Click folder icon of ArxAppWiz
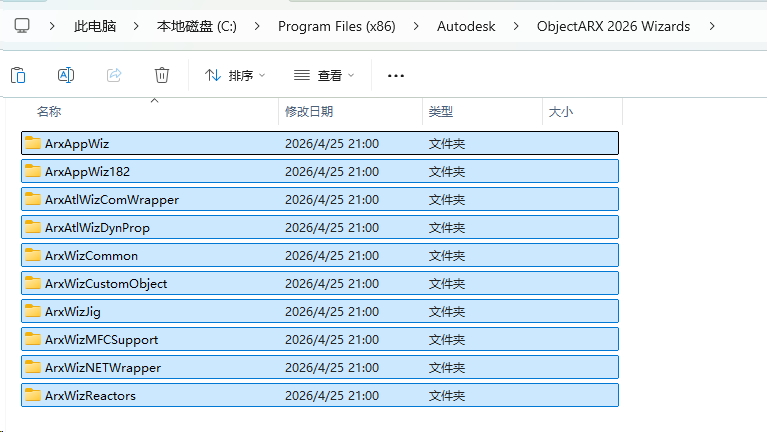 pos(33,143)
